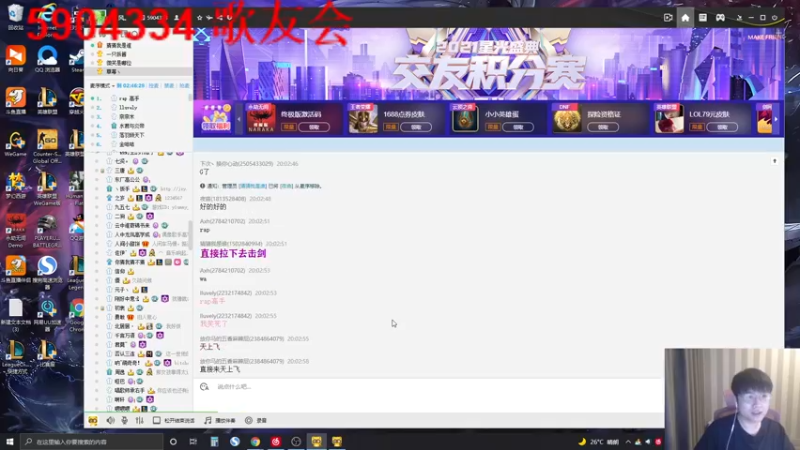The height and width of the screenshot is (450, 800).
Task: Click the 抢麦 link
Action: click(184, 86)
